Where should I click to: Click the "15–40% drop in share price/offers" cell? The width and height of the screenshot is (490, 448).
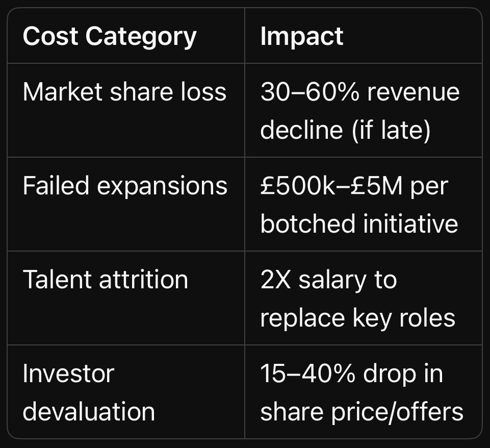(x=362, y=392)
